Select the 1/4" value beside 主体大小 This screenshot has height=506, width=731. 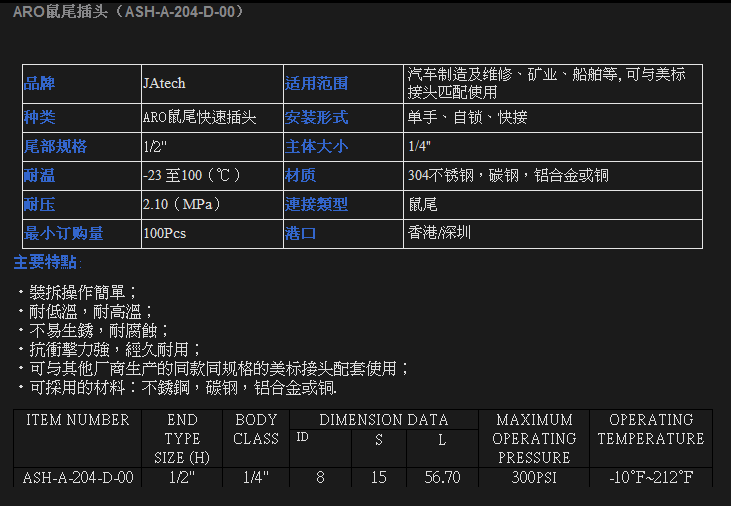point(419,146)
